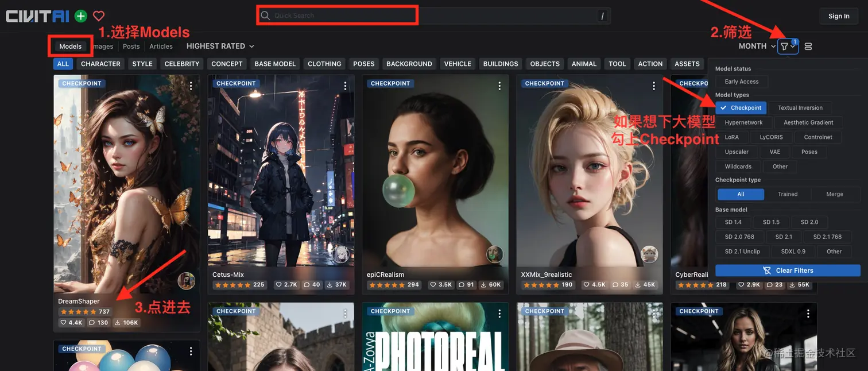Image resolution: width=868 pixels, height=371 pixels.
Task: Select SD 1.5 base model
Action: (x=771, y=222)
